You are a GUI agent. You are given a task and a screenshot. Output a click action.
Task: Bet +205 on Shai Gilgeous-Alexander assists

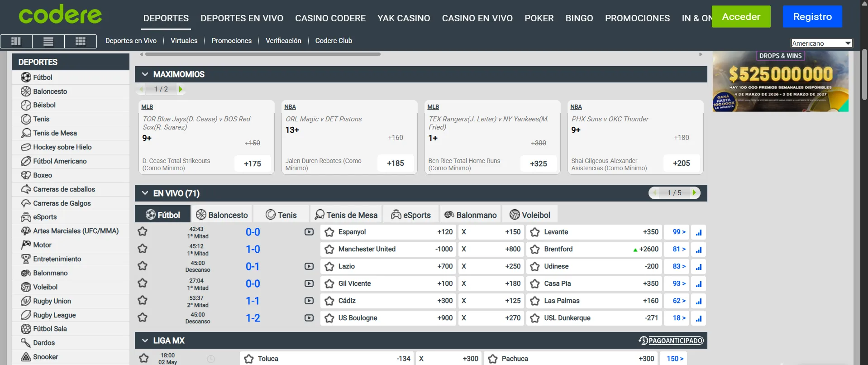click(682, 163)
